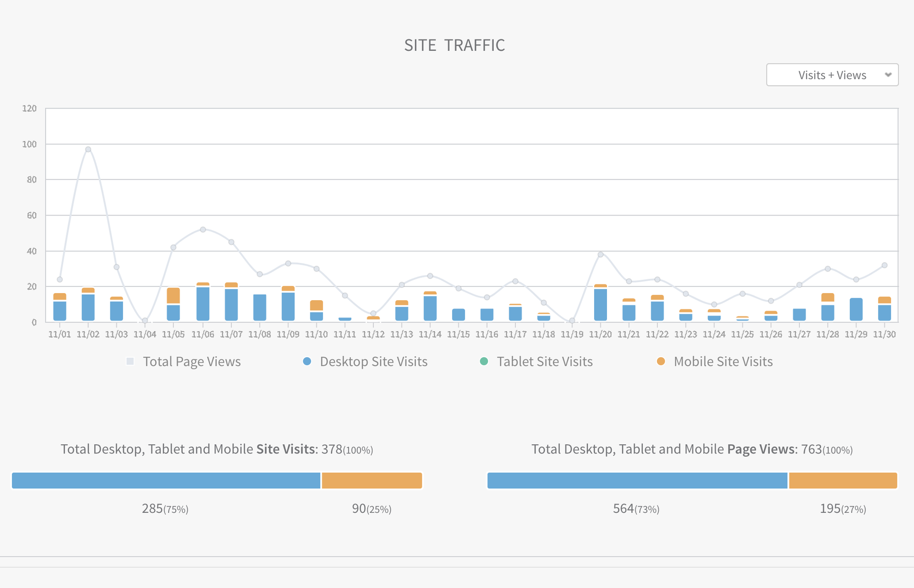Toggle the Mobile Site Visits legend series
Image resolution: width=914 pixels, height=588 pixels.
pyautogui.click(x=723, y=362)
